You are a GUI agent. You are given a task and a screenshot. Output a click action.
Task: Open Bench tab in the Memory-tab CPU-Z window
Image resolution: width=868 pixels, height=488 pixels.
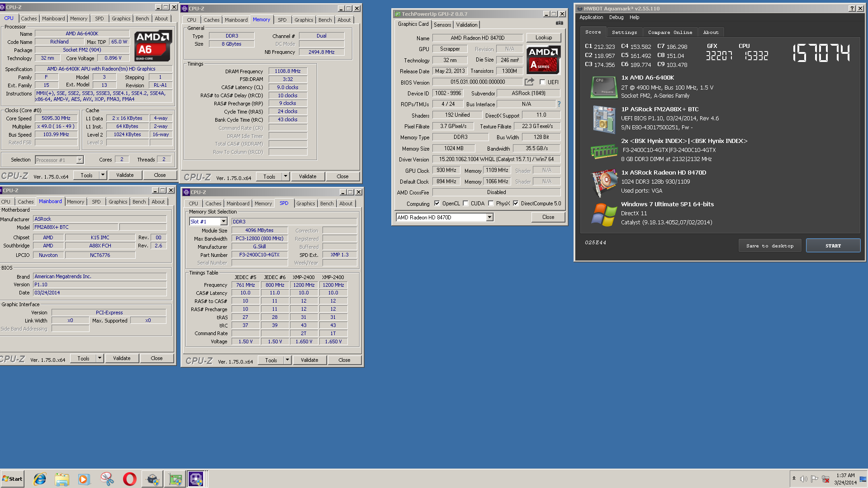click(x=325, y=20)
